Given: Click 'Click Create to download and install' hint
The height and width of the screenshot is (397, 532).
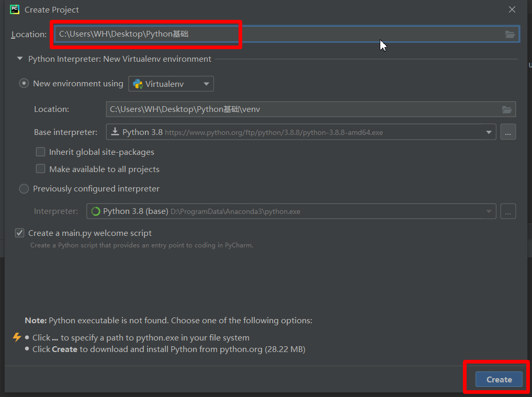Looking at the screenshot, I should [169, 349].
